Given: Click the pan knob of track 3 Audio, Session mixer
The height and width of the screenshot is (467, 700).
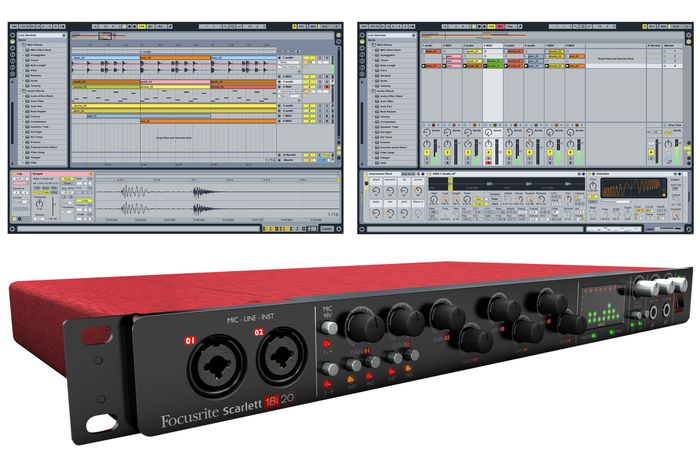Looking at the screenshot, I should pyautogui.click(x=468, y=144).
